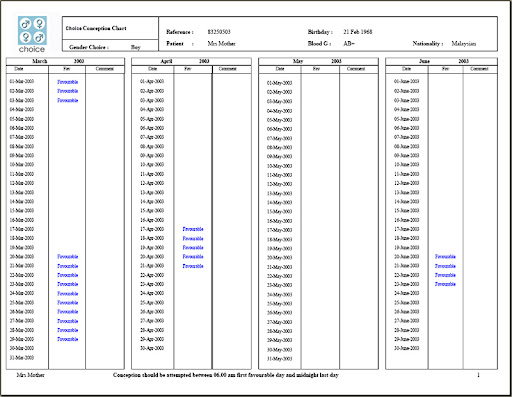This screenshot has height=397, width=512.
Task: Select the date 30-Jun-2003
Action: pyautogui.click(x=406, y=348)
